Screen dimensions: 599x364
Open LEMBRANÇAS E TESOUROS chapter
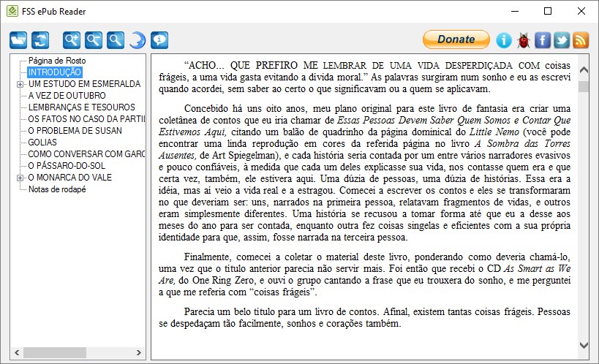pyautogui.click(x=81, y=107)
